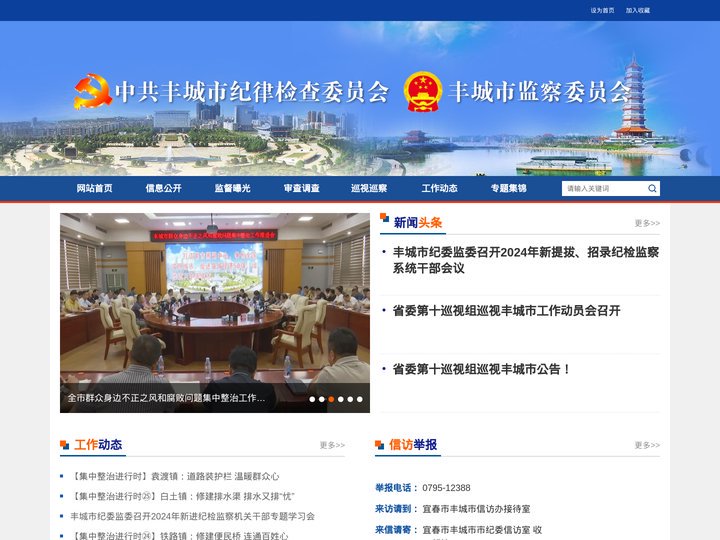Click the search magnifier icon
Image resolution: width=720 pixels, height=540 pixels.
(652, 188)
